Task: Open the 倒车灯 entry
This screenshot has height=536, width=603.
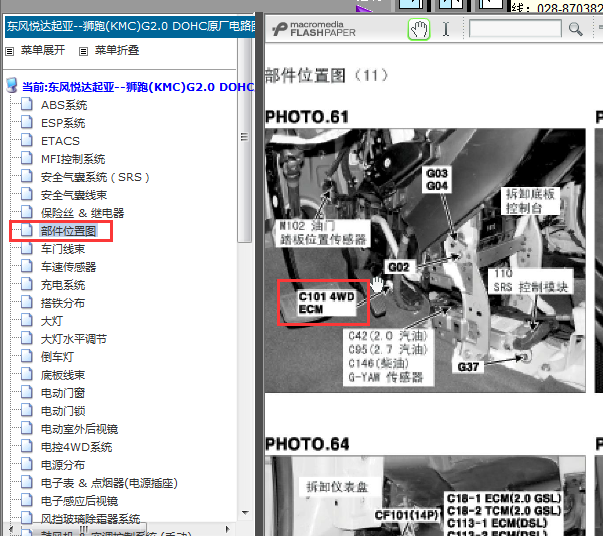Action: coord(57,357)
